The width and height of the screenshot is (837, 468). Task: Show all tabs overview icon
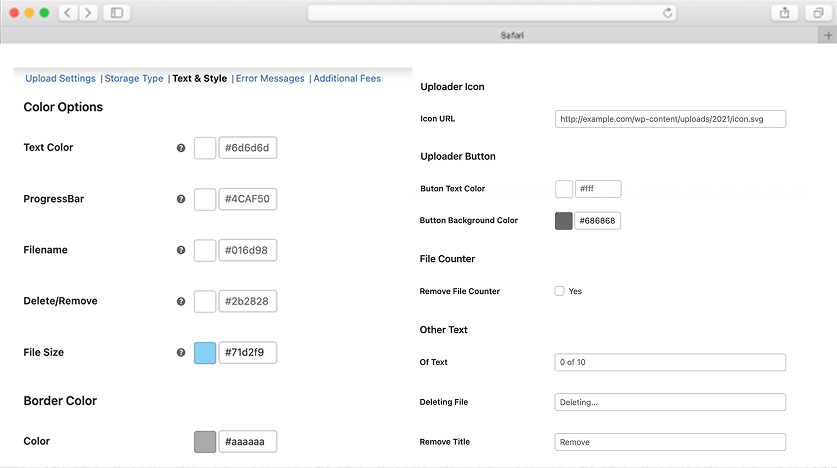(x=818, y=13)
